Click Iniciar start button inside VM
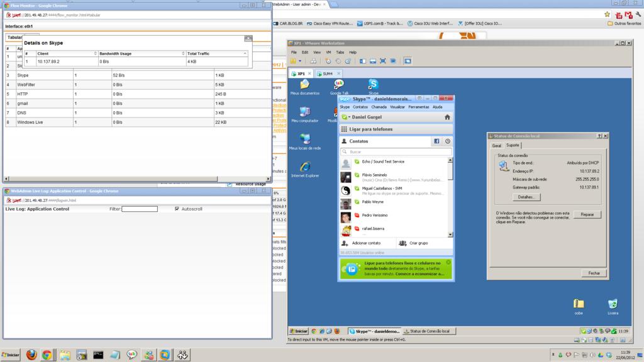This screenshot has width=644, height=362. pos(299,331)
